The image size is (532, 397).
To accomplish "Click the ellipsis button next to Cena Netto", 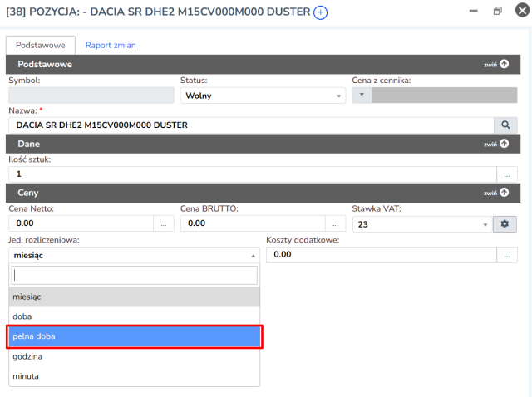I will [x=164, y=223].
